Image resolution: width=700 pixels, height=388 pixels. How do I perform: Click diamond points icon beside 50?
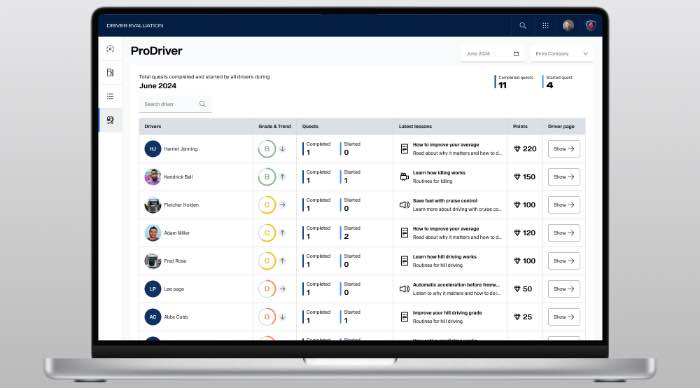pos(517,289)
